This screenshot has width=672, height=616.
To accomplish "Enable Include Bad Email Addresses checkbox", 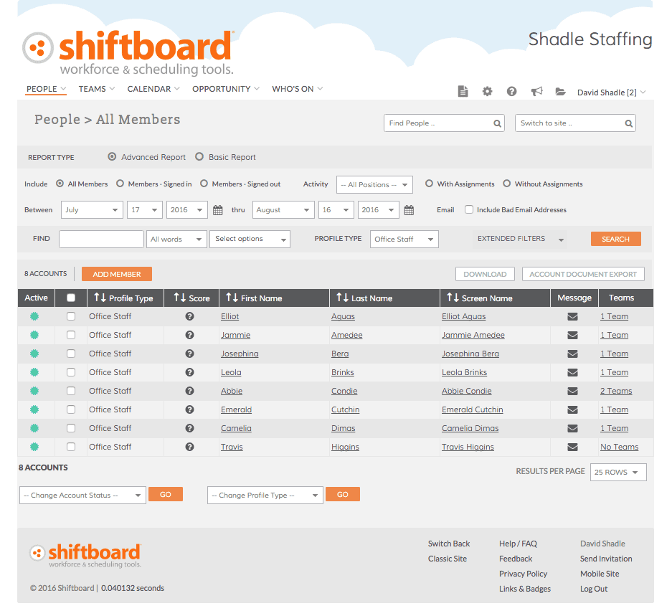I will [x=469, y=209].
